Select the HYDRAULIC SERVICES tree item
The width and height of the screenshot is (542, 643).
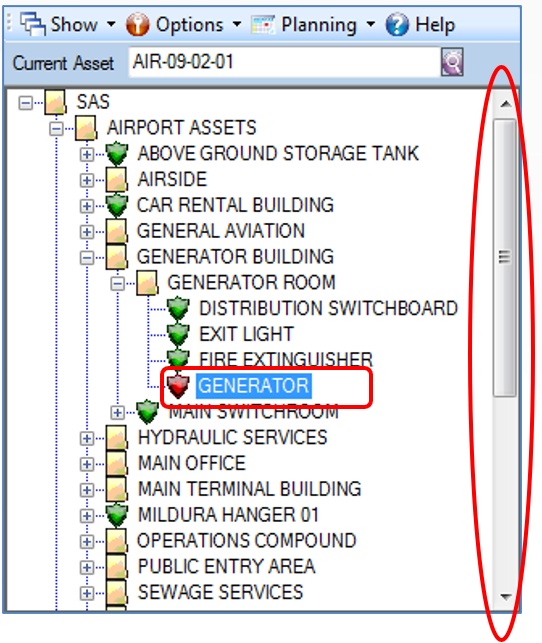pyautogui.click(x=233, y=438)
